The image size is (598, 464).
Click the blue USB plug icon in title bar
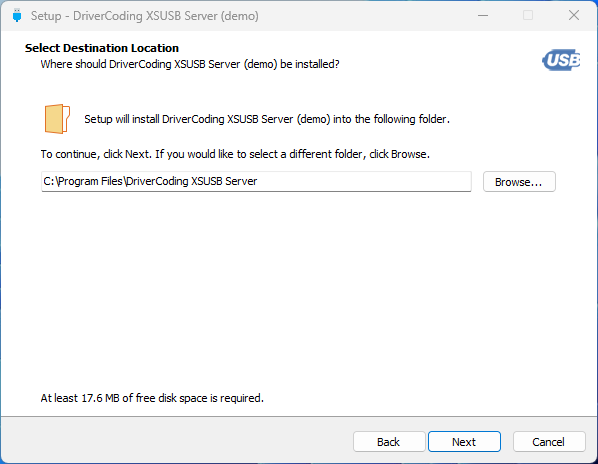pyautogui.click(x=17, y=16)
